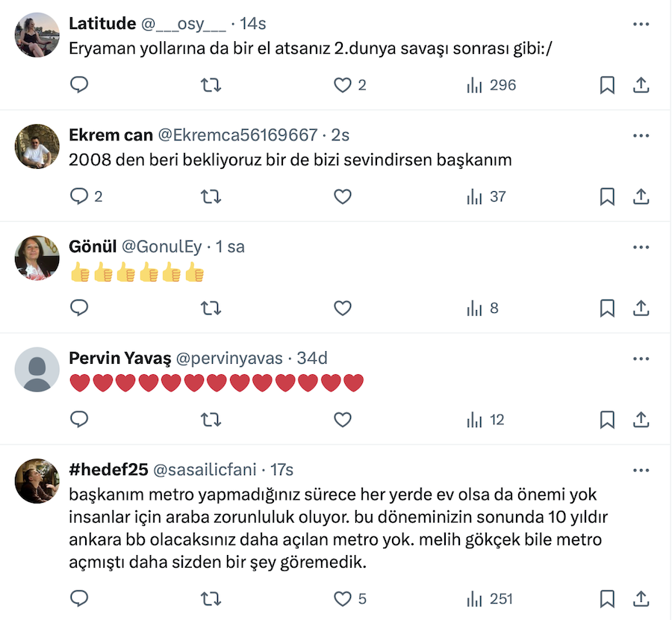Share Pervin Yavaş's hearts tweet

click(641, 420)
